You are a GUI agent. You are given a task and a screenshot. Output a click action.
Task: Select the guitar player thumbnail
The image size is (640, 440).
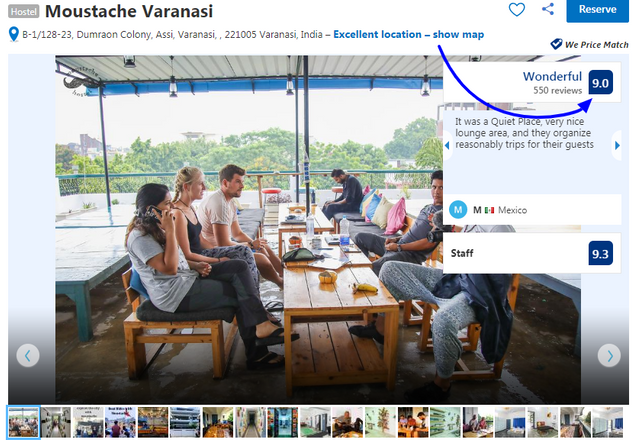click(x=347, y=422)
